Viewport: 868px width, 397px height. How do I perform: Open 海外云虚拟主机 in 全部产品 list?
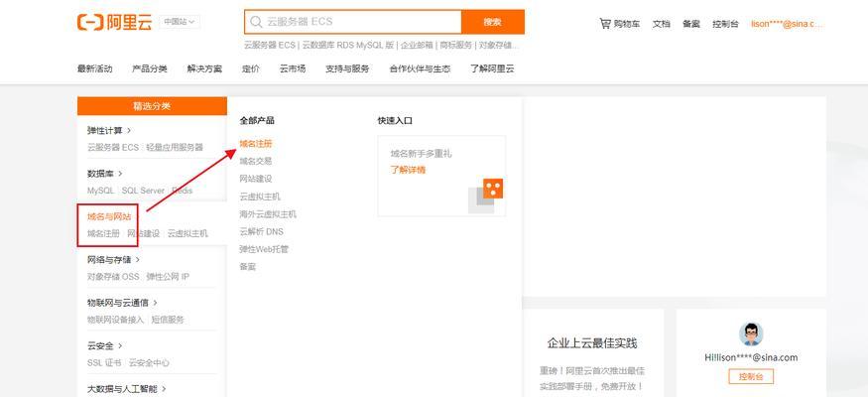tap(268, 214)
